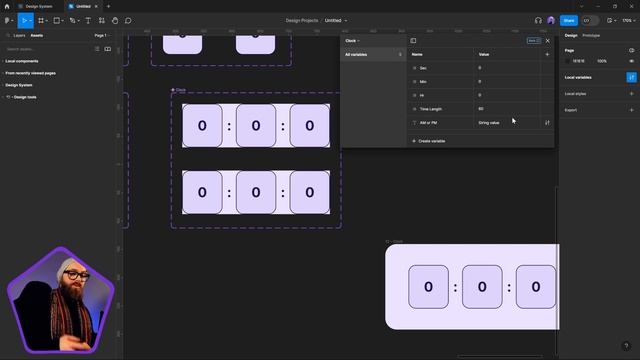Click the Share button
The height and width of the screenshot is (360, 640).
(569, 20)
